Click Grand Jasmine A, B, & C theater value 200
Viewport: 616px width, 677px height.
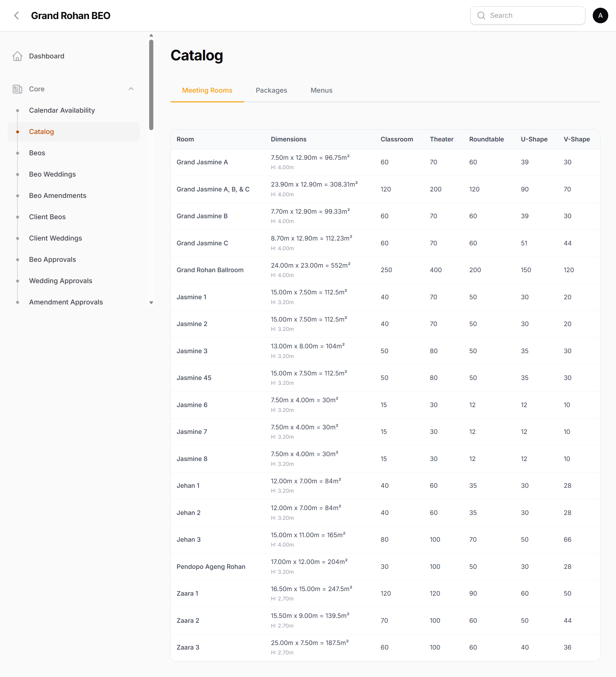click(436, 190)
